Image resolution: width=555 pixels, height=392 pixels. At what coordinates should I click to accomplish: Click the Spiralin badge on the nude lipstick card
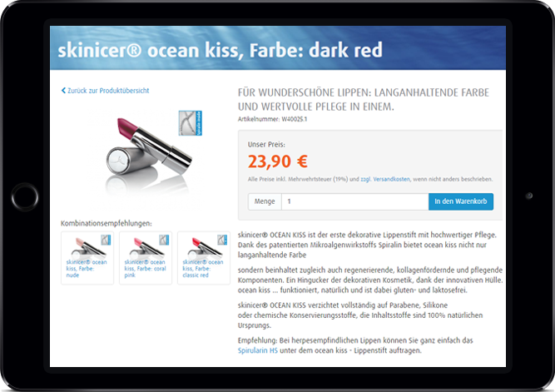pos(106,240)
